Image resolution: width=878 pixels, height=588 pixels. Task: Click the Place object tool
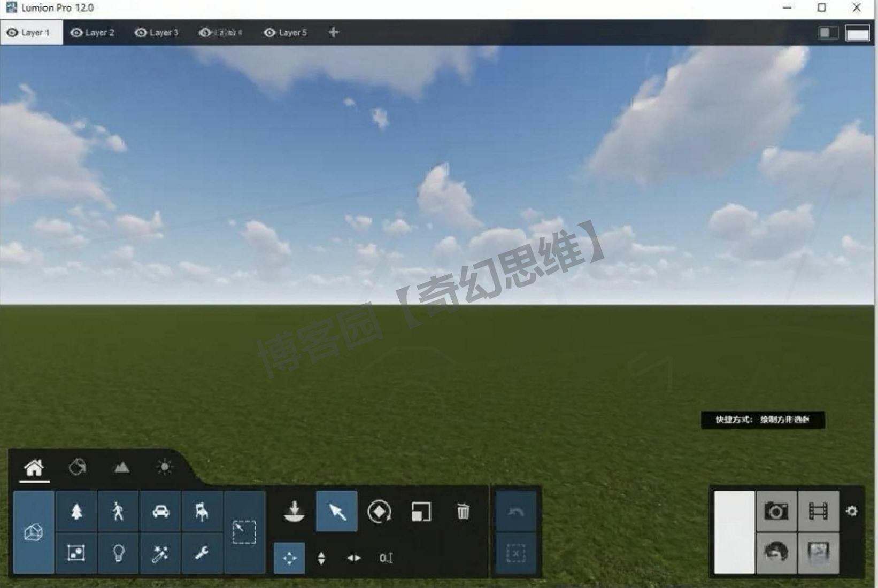pos(294,512)
